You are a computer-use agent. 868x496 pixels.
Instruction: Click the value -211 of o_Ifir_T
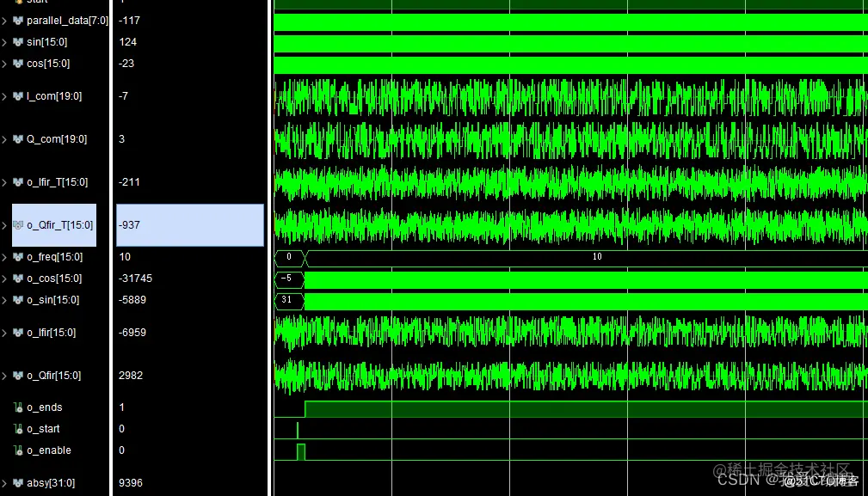pyautogui.click(x=129, y=182)
